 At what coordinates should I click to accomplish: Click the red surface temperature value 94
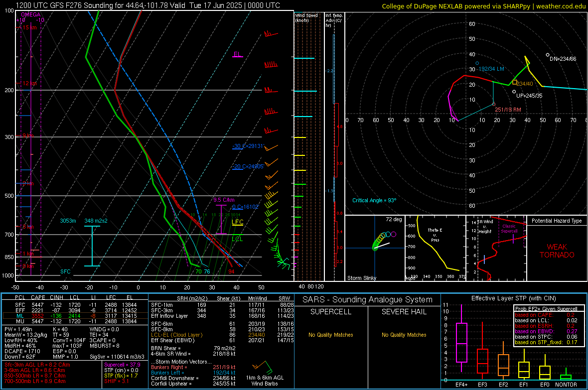(x=231, y=271)
